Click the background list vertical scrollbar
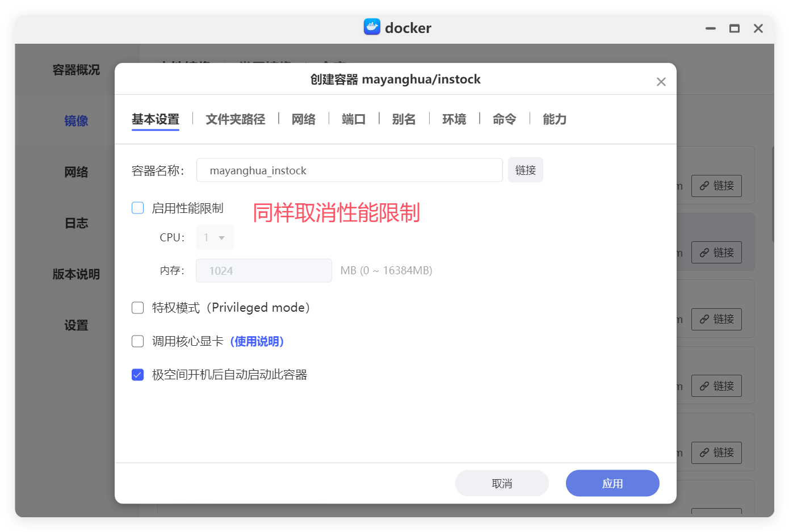Image resolution: width=789 pixels, height=532 pixels. (773, 195)
